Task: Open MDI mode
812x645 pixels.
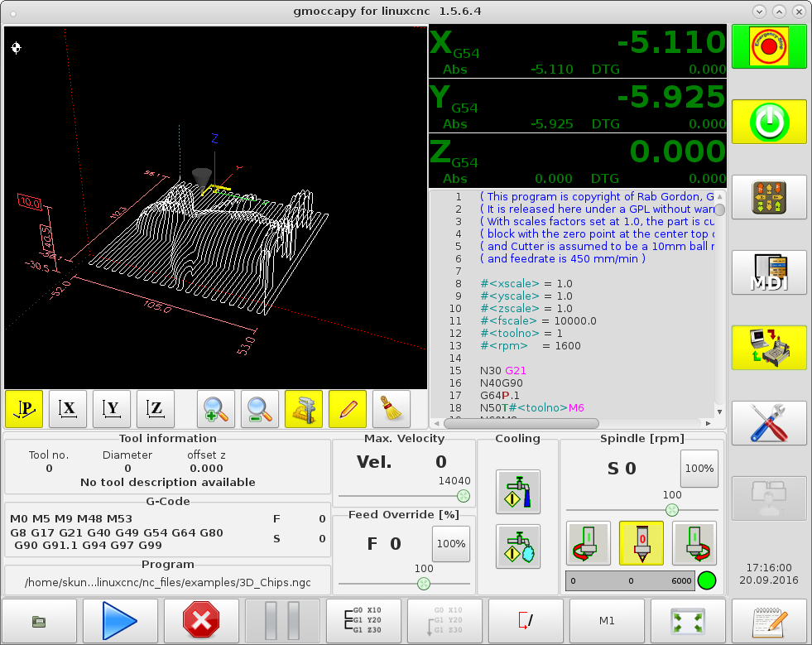Action: pyautogui.click(x=769, y=272)
